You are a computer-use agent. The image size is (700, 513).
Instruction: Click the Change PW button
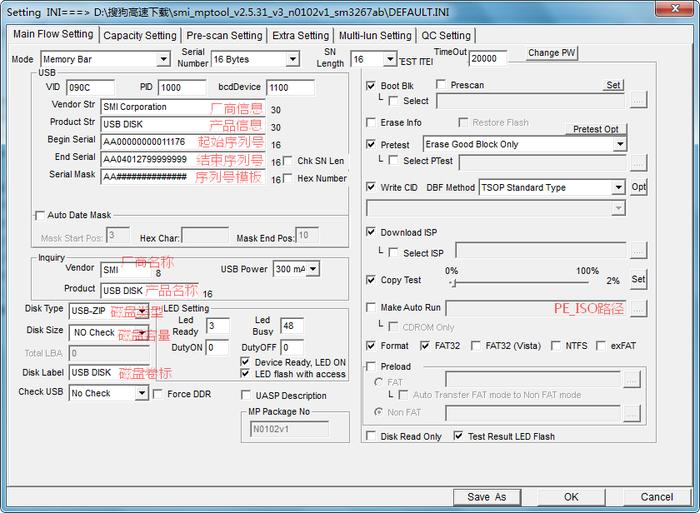point(551,53)
